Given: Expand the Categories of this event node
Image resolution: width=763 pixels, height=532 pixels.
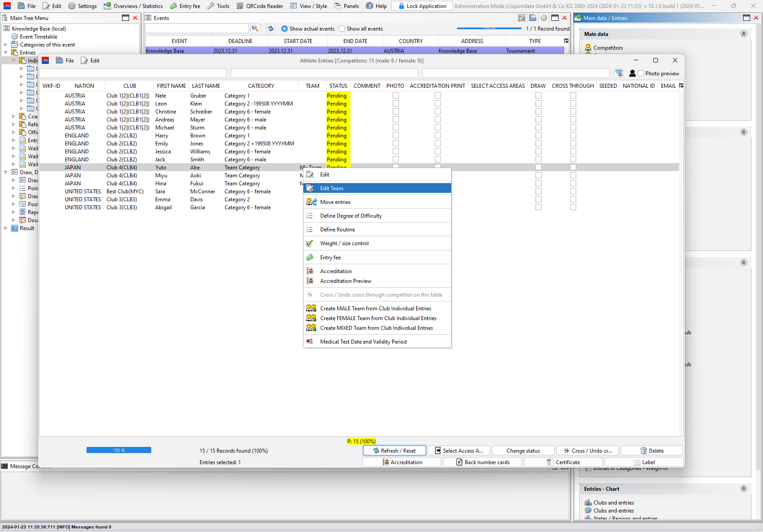Looking at the screenshot, I should [x=6, y=44].
